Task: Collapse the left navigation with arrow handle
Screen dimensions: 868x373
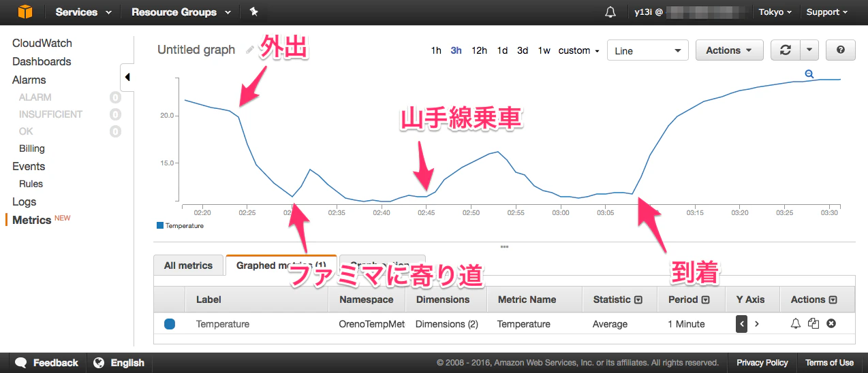Action: 127,78
